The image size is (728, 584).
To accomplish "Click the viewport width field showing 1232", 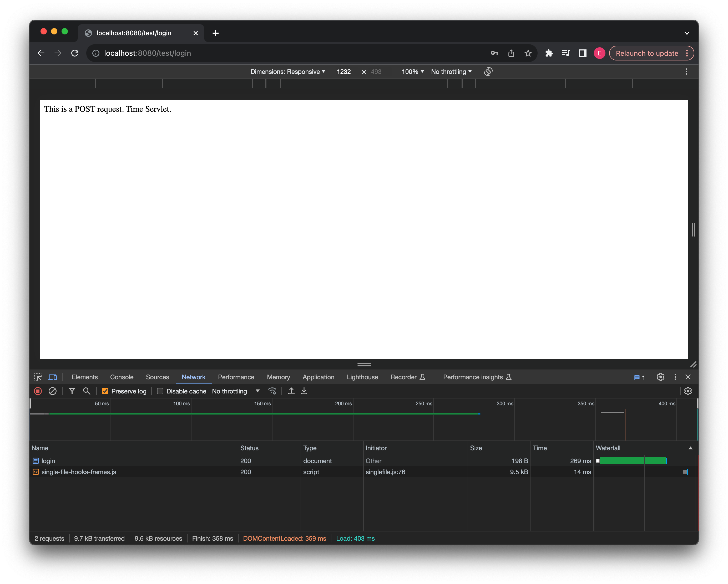I will (x=344, y=71).
